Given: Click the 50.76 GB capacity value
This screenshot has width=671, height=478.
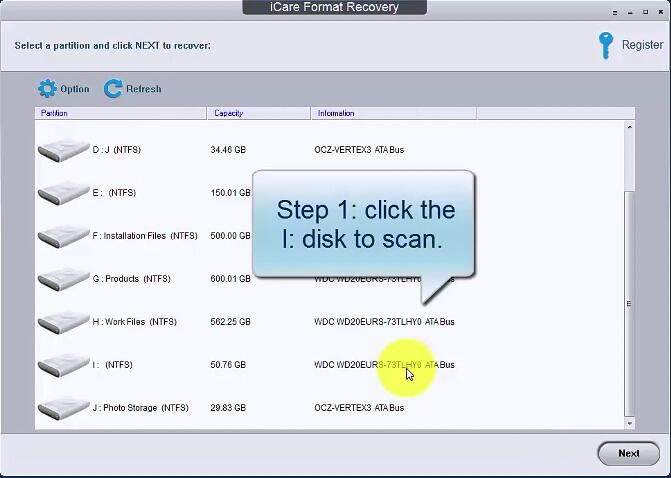Looking at the screenshot, I should coord(228,365).
